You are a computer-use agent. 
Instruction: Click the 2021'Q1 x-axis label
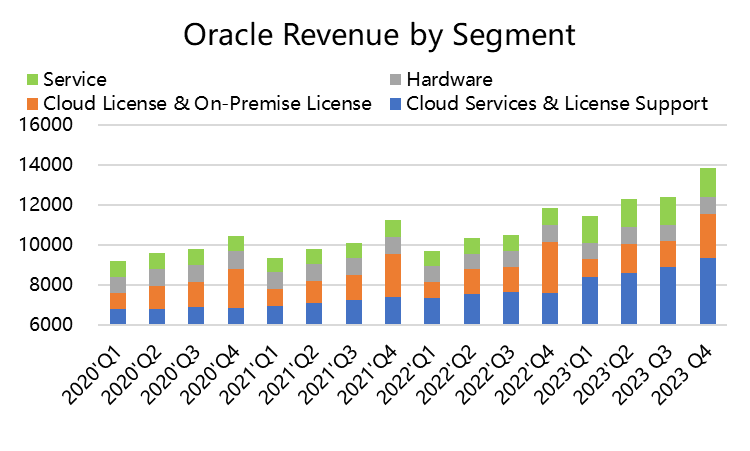pyautogui.click(x=251, y=374)
